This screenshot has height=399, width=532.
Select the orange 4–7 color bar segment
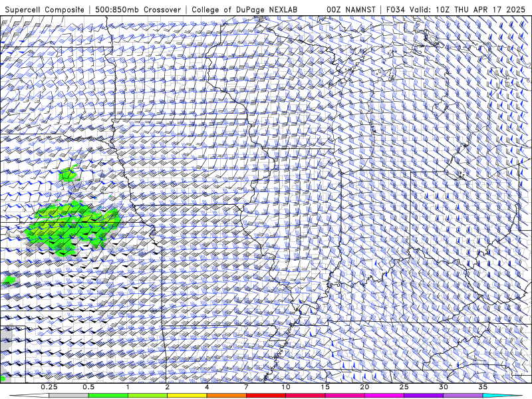226,396
